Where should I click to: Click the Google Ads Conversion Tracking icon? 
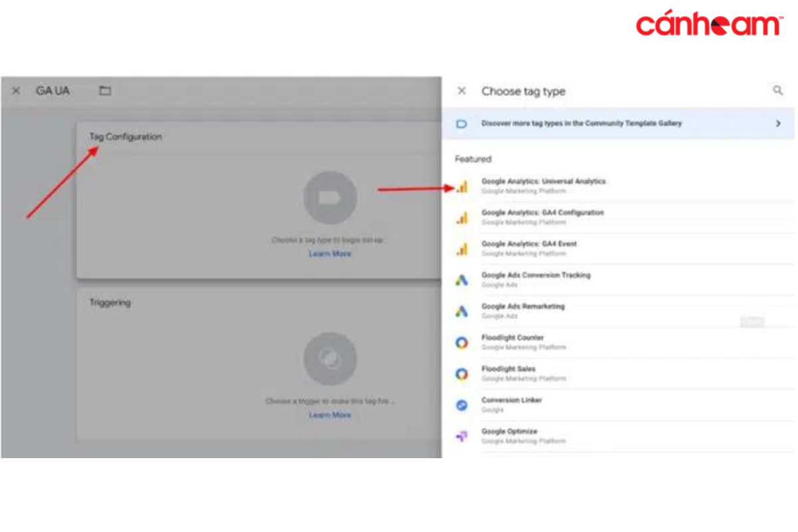462,280
